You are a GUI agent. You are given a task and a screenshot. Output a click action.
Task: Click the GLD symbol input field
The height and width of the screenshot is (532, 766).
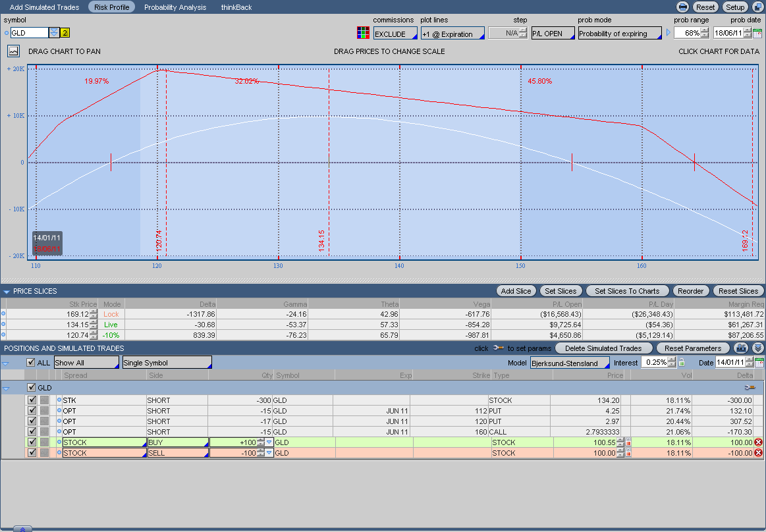29,33
